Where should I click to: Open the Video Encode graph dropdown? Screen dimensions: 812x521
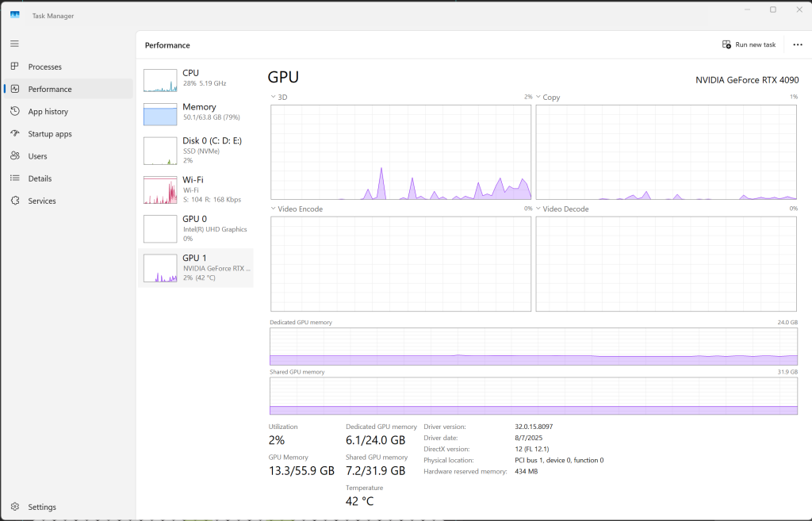274,209
